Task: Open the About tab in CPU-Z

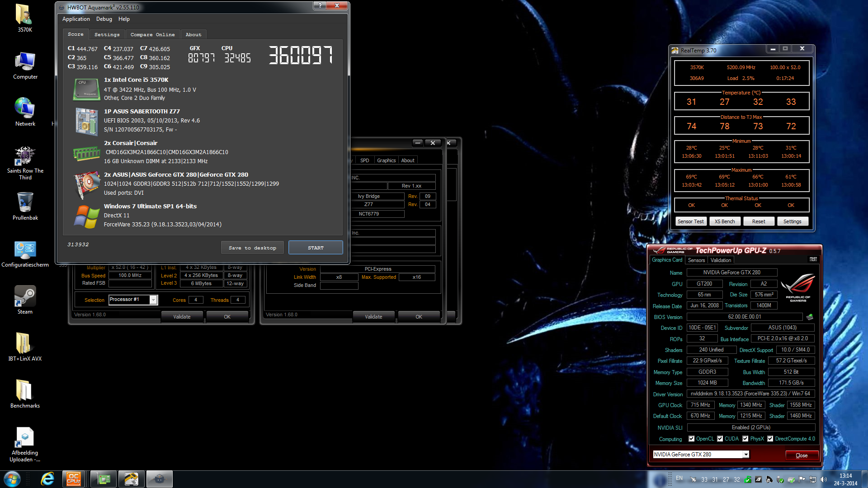Action: coord(408,160)
